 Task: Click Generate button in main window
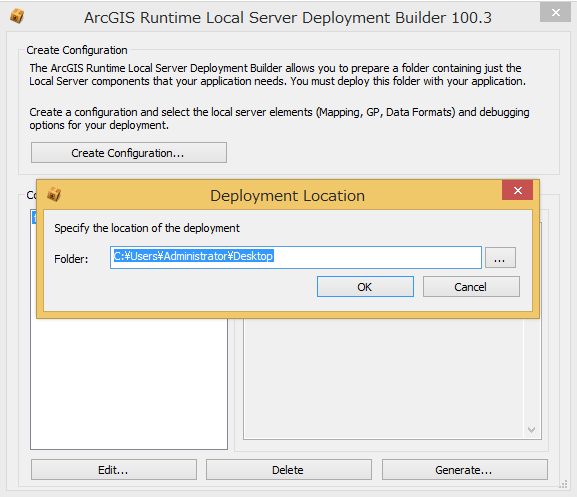465,469
